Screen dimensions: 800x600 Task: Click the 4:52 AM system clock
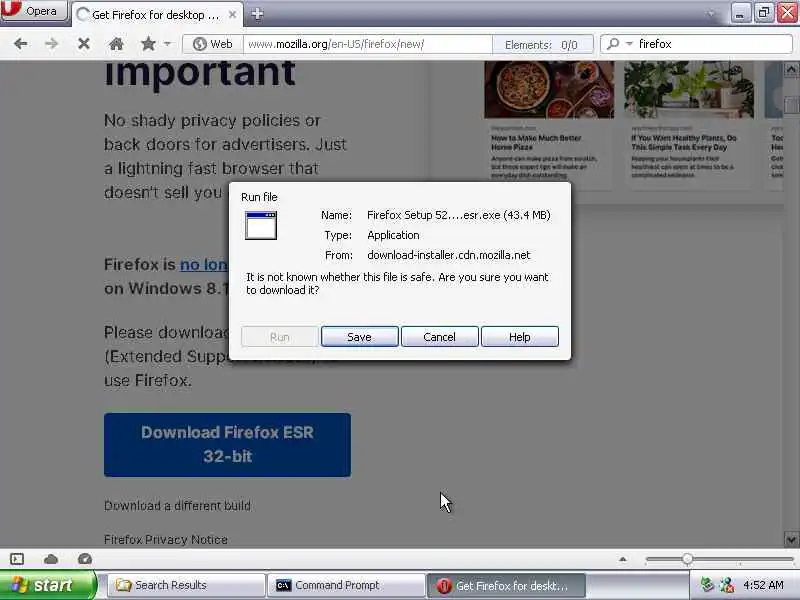click(763, 585)
